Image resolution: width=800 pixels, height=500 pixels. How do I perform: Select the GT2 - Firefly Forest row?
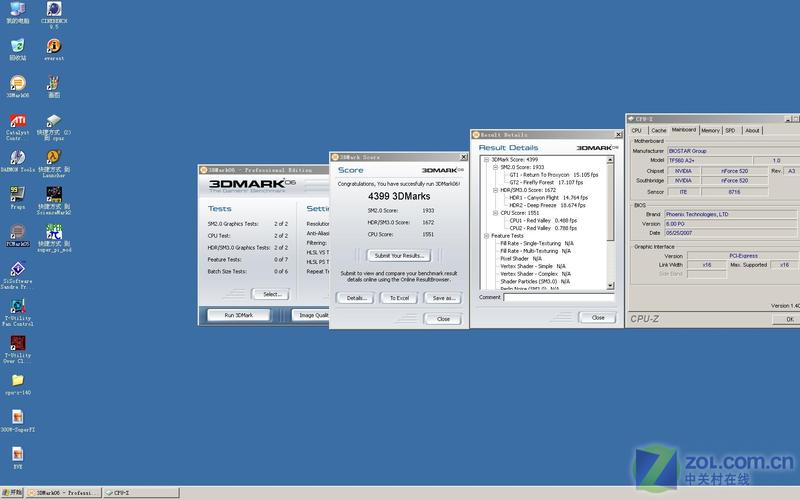tap(546, 183)
